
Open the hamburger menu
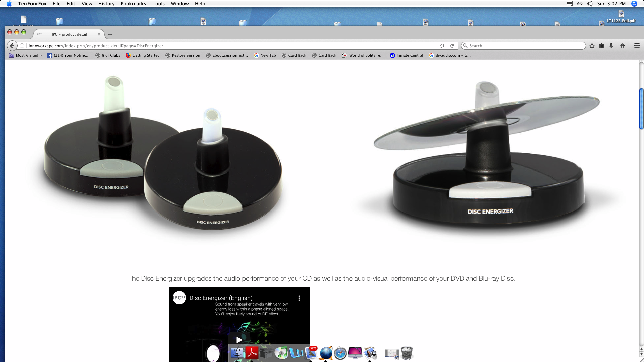(x=637, y=46)
